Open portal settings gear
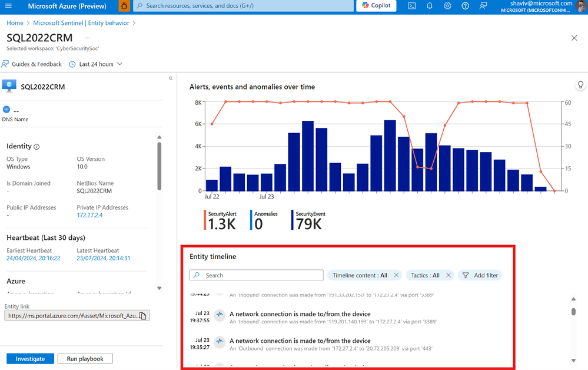Image resolution: width=588 pixels, height=370 pixels. (x=447, y=6)
